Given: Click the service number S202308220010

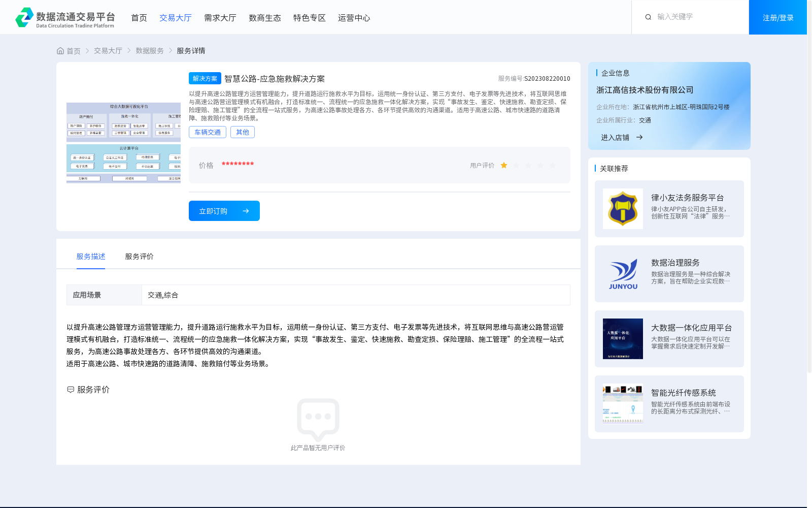Looking at the screenshot, I should (x=547, y=79).
